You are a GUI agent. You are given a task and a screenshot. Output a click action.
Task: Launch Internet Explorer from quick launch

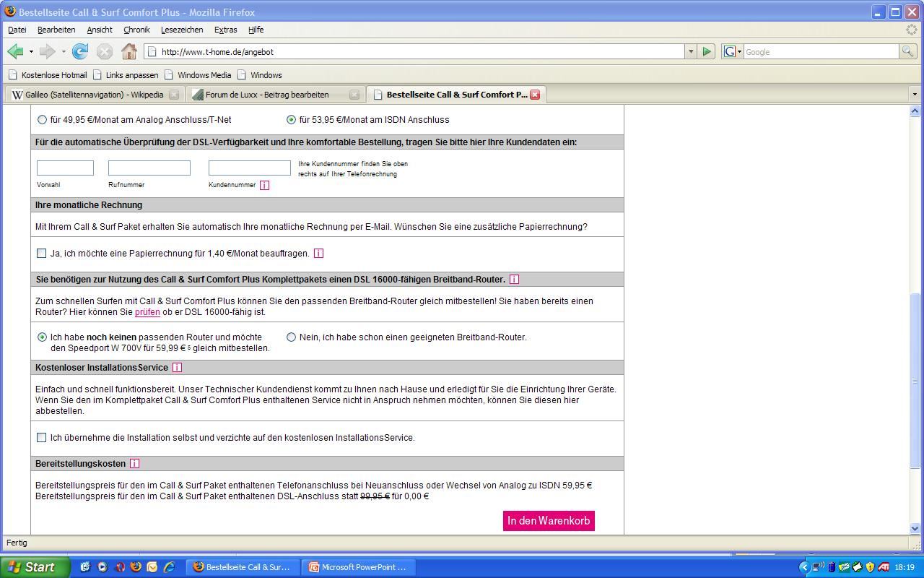pos(169,567)
